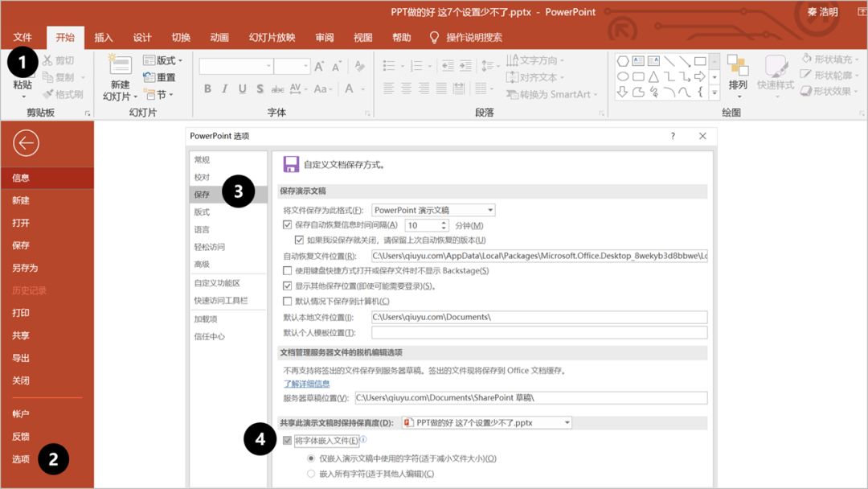Switch to the 插入 Insert tab

[x=104, y=37]
